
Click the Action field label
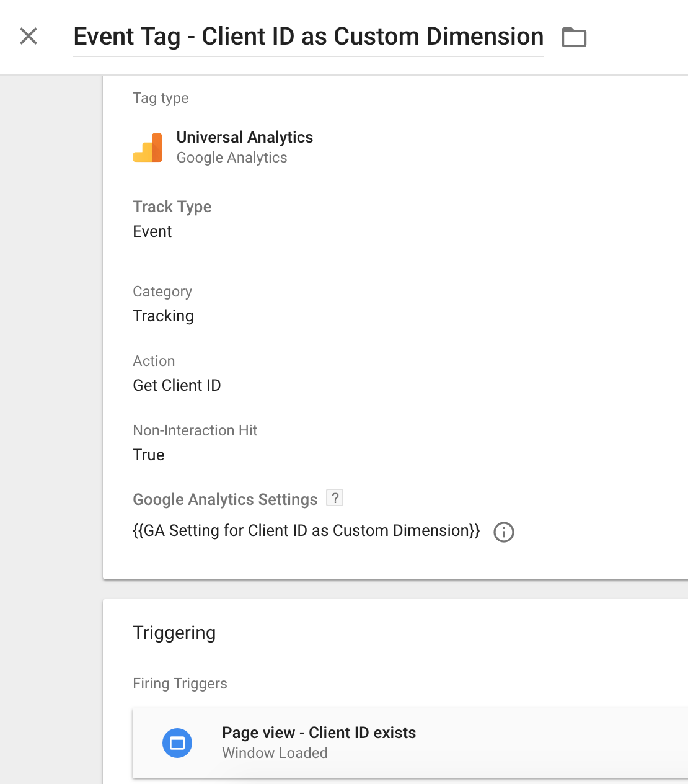(154, 361)
